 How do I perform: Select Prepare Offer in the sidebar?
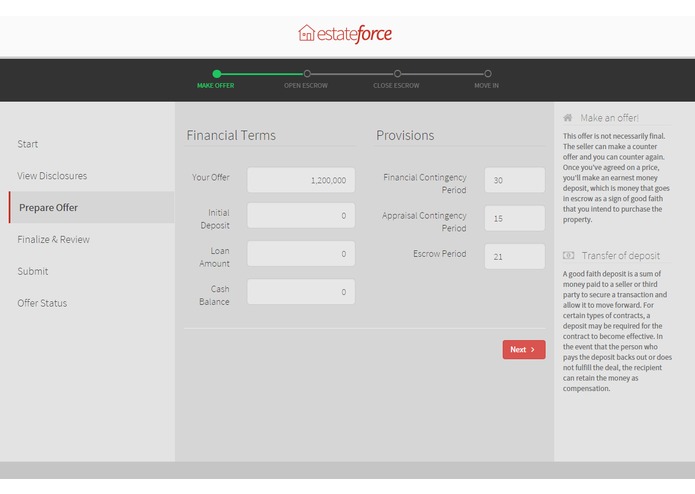[91, 207]
